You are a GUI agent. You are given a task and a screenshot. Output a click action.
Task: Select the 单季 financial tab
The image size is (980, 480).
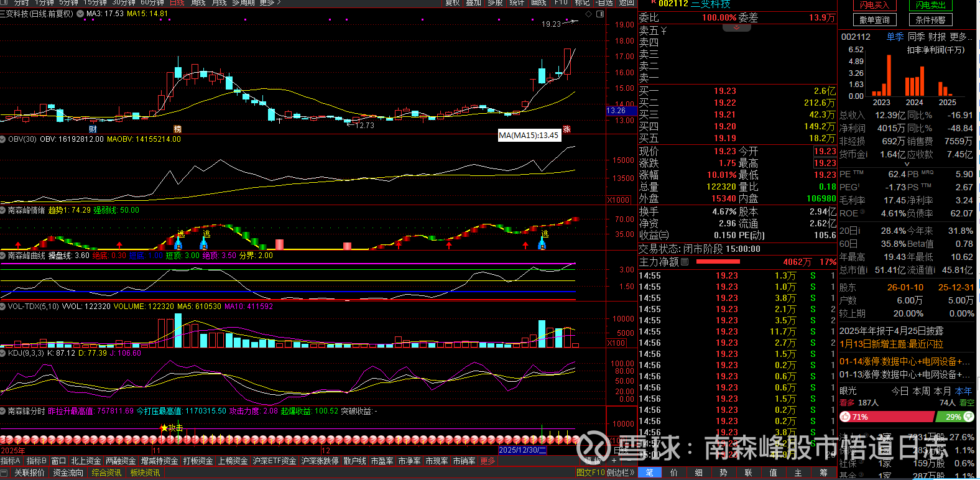coord(895,37)
